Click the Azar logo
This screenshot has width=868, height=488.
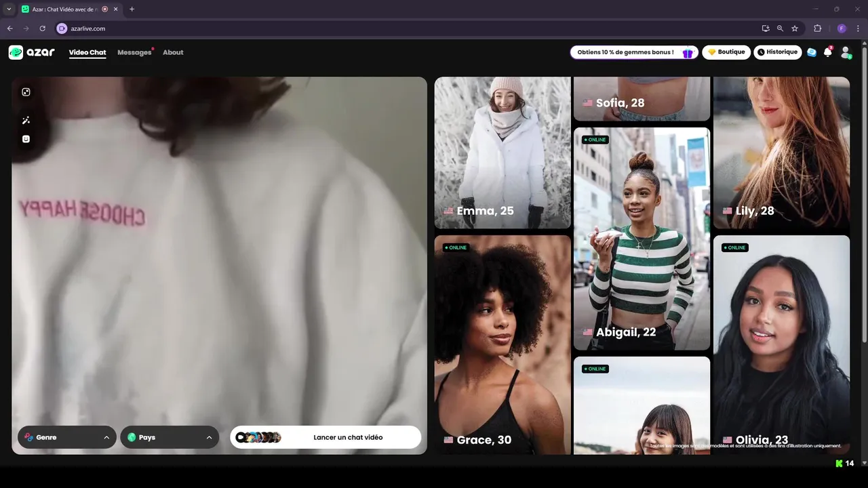click(31, 52)
